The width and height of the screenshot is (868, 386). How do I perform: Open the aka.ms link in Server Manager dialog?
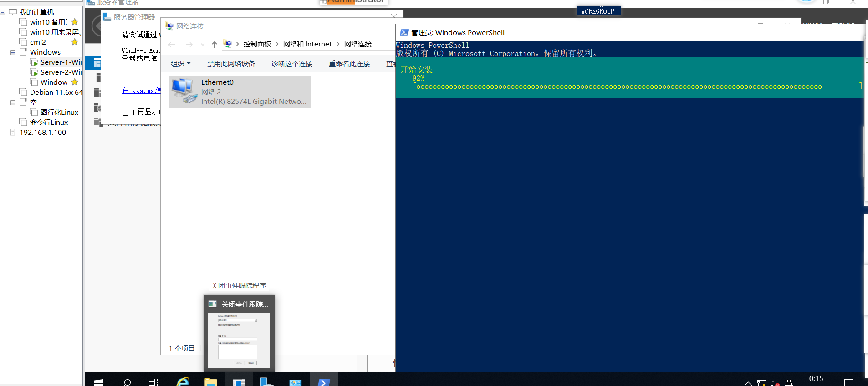tap(142, 91)
